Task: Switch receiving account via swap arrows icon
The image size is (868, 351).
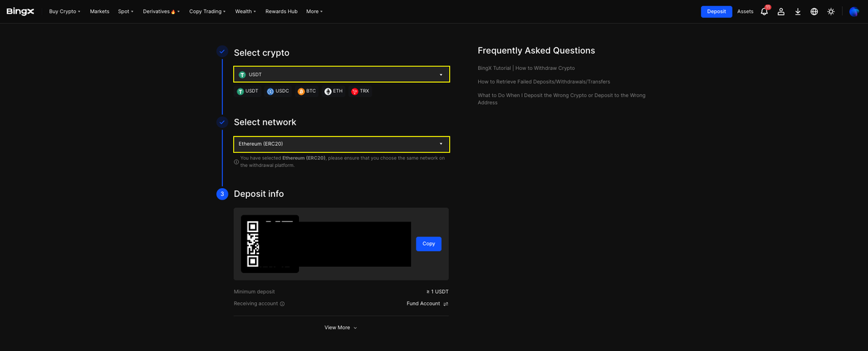Action: (x=446, y=304)
